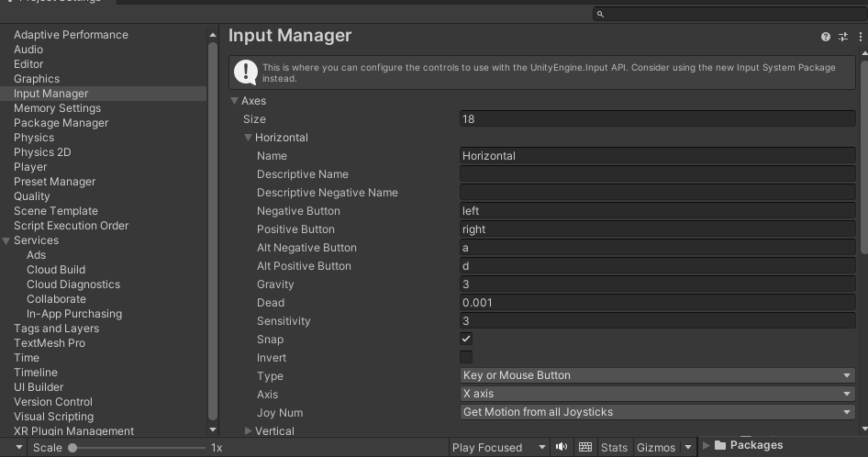Click the Axes Size field

(658, 118)
